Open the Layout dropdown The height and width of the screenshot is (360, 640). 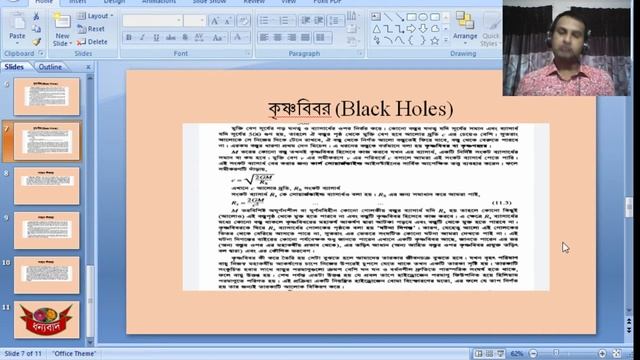tap(96, 16)
